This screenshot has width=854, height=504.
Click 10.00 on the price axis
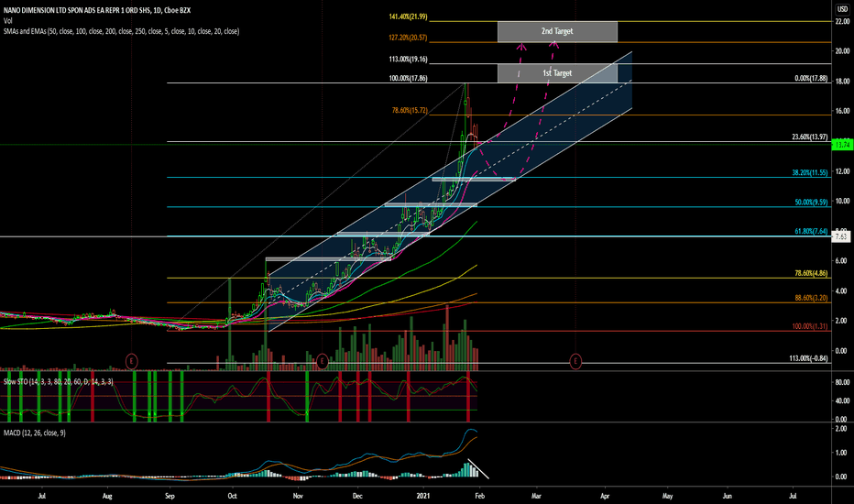[x=842, y=201]
